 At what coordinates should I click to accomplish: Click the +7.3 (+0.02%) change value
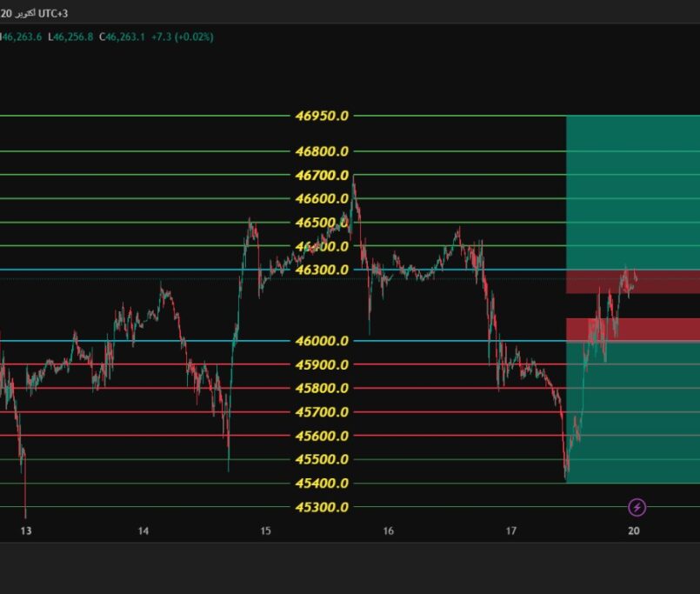pyautogui.click(x=181, y=37)
